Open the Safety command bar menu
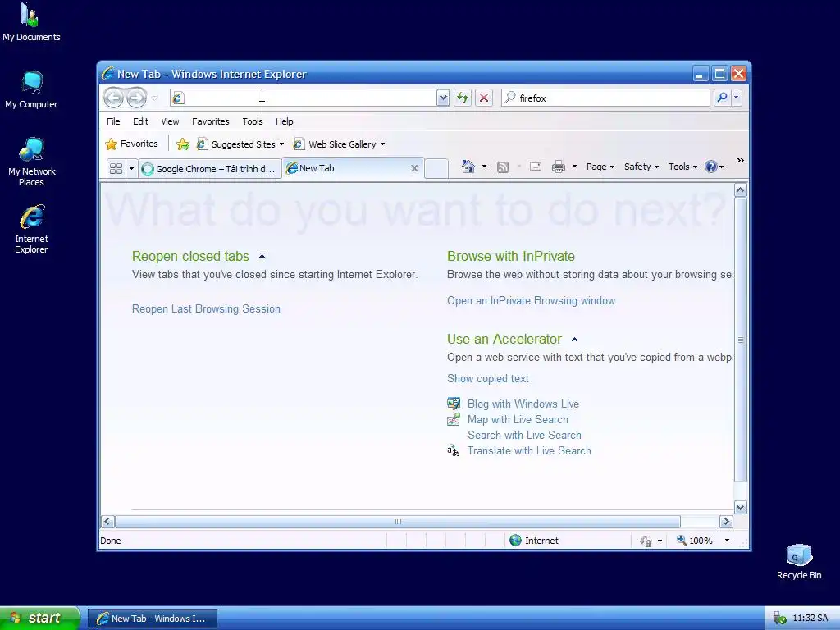 click(x=641, y=167)
